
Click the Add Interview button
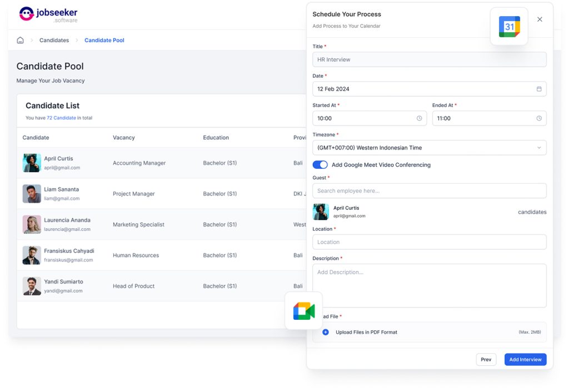pyautogui.click(x=525, y=359)
